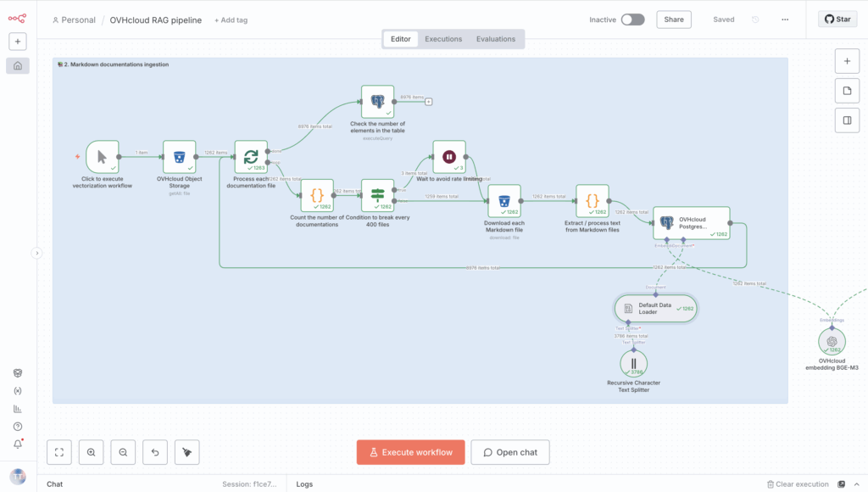Click the OVHcloud RAG pipeline workflow name

click(x=156, y=20)
